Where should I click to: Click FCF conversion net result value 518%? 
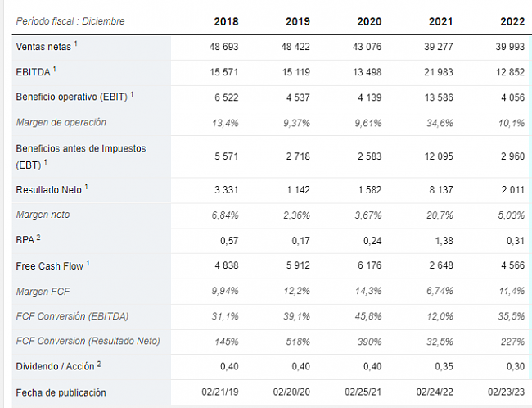[x=298, y=342]
